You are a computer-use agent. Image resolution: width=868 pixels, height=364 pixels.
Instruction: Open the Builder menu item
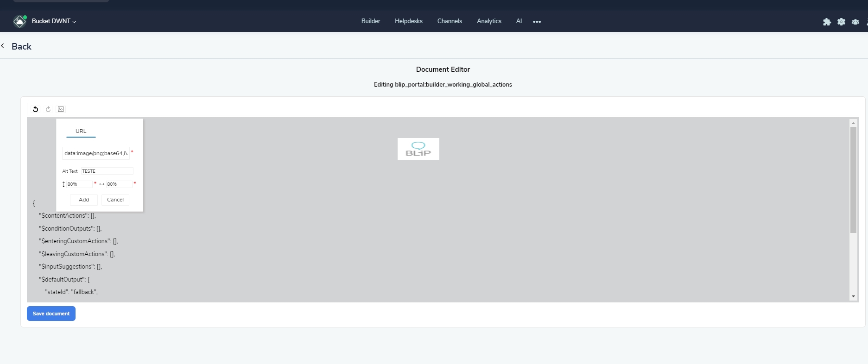pyautogui.click(x=371, y=21)
